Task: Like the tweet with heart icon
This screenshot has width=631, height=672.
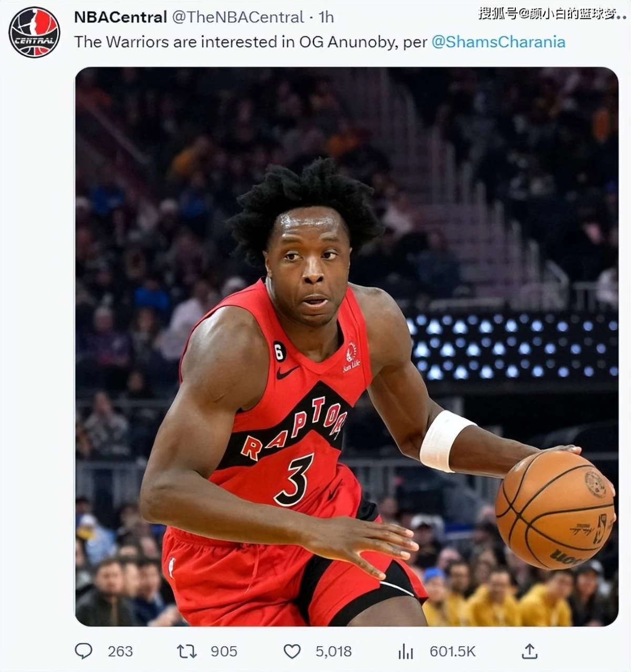Action: coord(292,651)
